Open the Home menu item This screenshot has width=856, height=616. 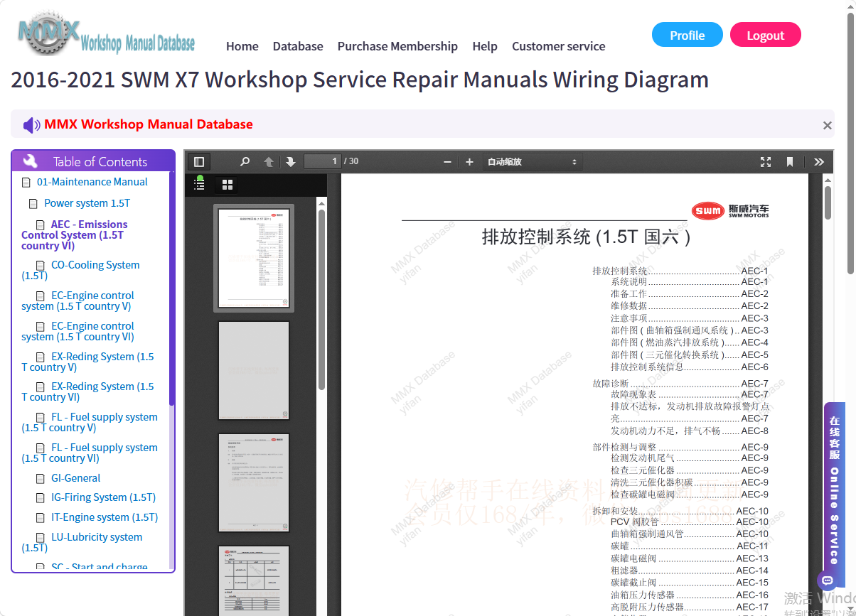point(242,46)
